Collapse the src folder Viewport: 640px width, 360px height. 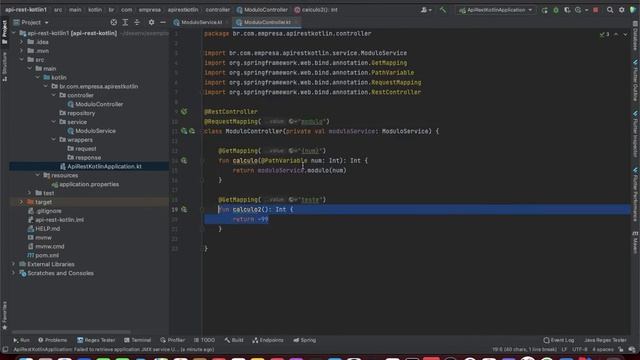21,60
